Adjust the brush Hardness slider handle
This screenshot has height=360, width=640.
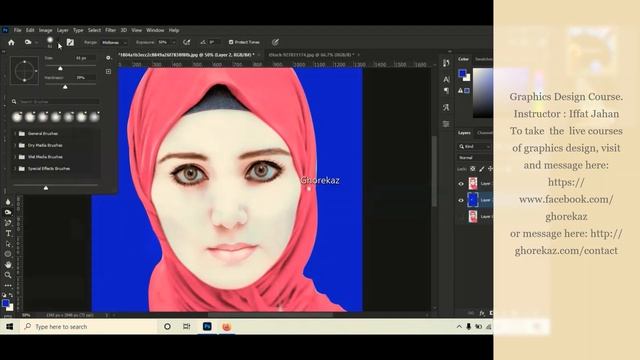click(x=65, y=87)
